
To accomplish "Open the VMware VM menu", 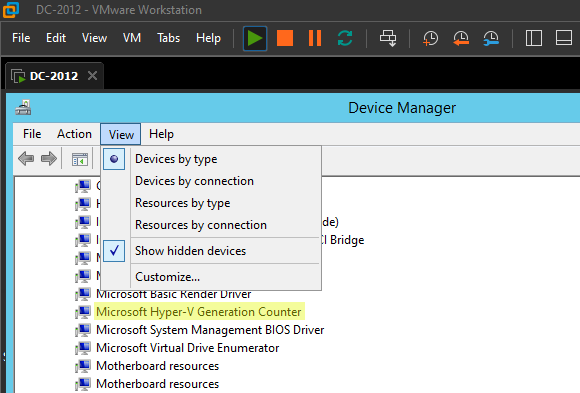I will click(x=132, y=38).
